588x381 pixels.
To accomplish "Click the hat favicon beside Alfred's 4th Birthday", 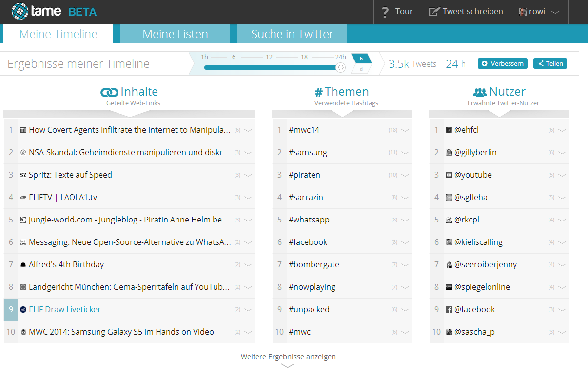I will [23, 265].
